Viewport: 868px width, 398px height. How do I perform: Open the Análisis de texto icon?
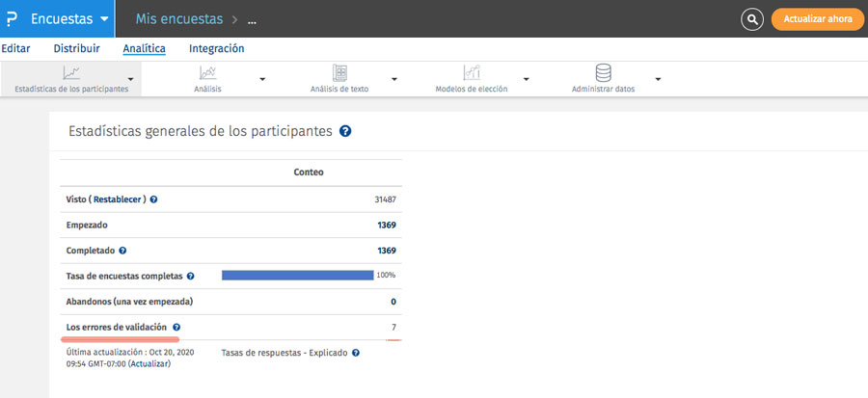[339, 72]
